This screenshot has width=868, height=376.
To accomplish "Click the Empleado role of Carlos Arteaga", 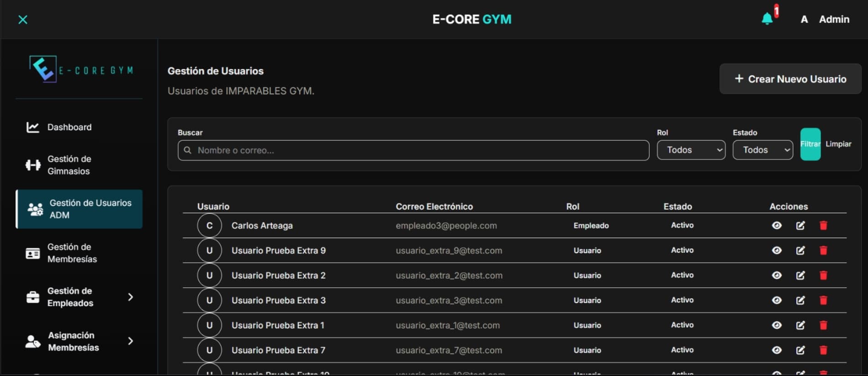I will point(591,225).
